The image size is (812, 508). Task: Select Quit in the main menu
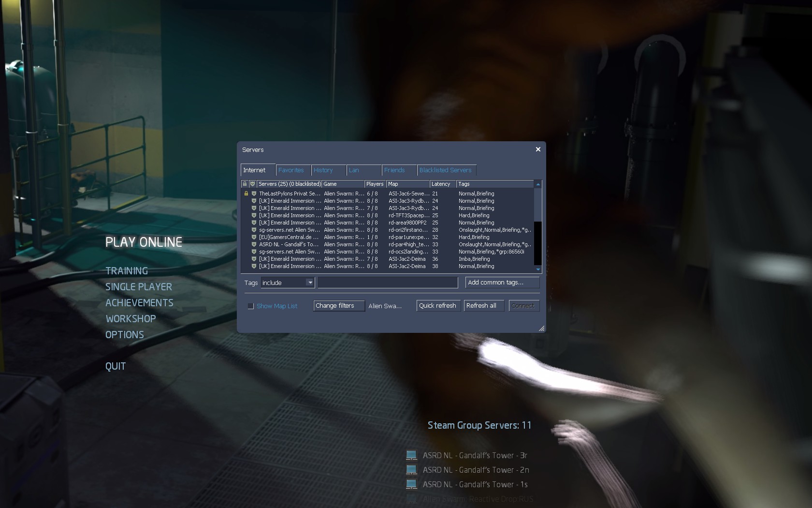[x=116, y=366]
